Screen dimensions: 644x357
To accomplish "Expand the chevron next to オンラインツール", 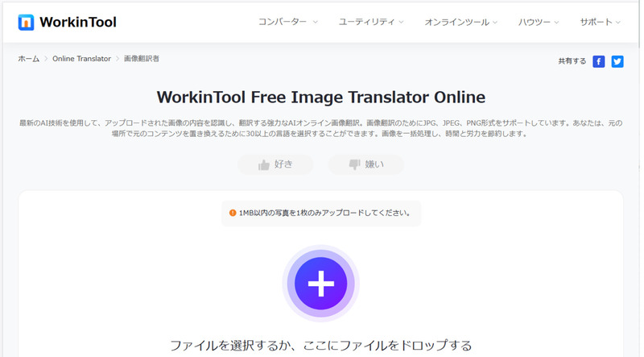I will coord(495,23).
